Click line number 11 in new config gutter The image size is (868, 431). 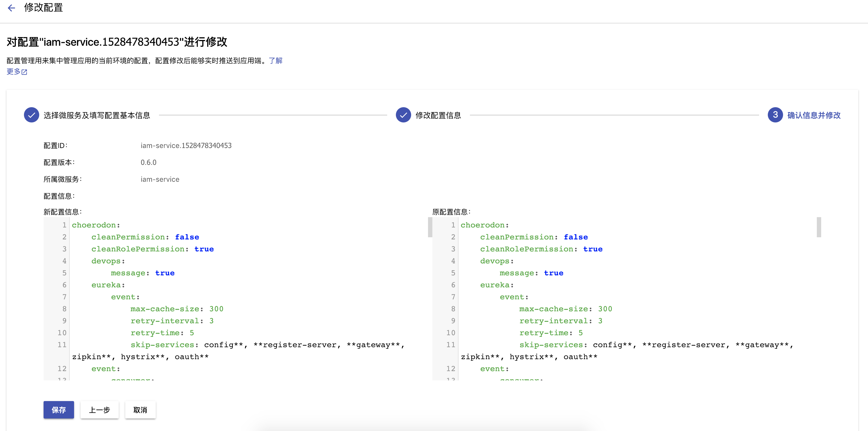click(x=62, y=345)
